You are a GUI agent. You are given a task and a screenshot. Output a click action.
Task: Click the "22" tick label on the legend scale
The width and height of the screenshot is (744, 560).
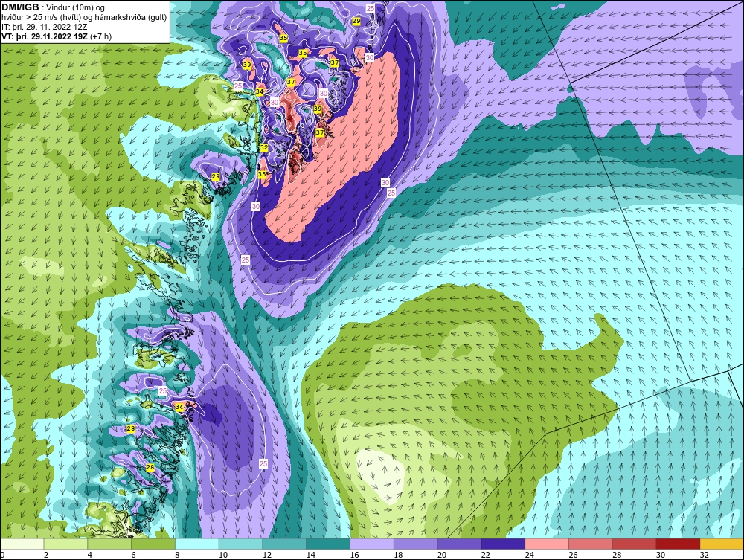pos(485,555)
